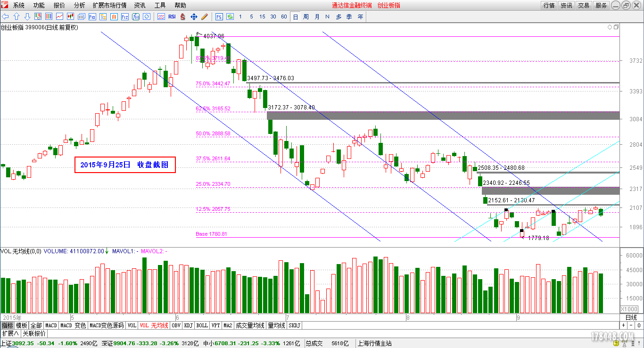Select the MACD变色源码 indicator tab
The height and width of the screenshot is (348, 644).
107,325
